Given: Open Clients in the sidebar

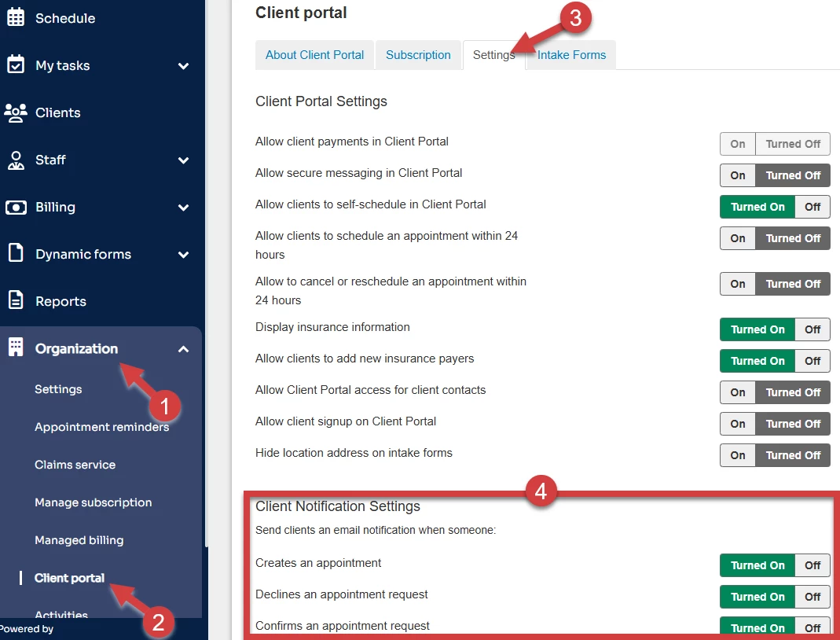Looking at the screenshot, I should click(58, 112).
